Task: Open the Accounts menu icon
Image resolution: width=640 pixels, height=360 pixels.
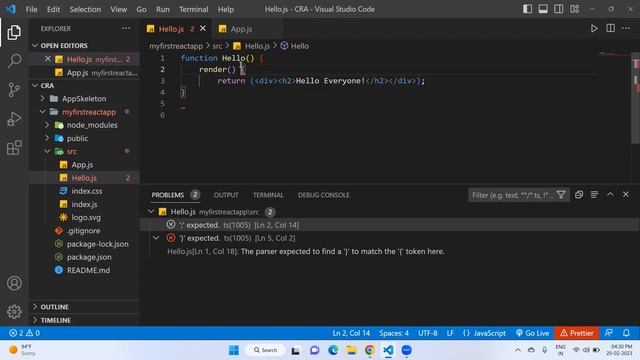Action: 14,283
